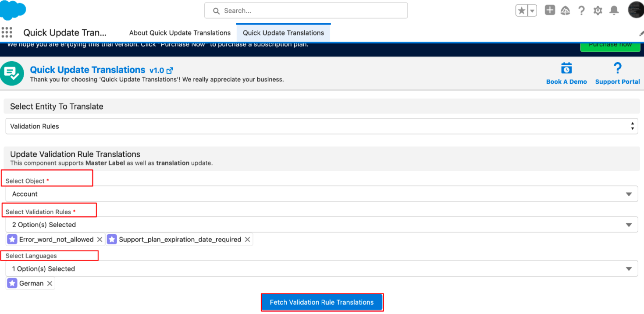Expand the 1 Option(s) Selected languages dropdown
The width and height of the screenshot is (644, 314).
[x=322, y=269]
